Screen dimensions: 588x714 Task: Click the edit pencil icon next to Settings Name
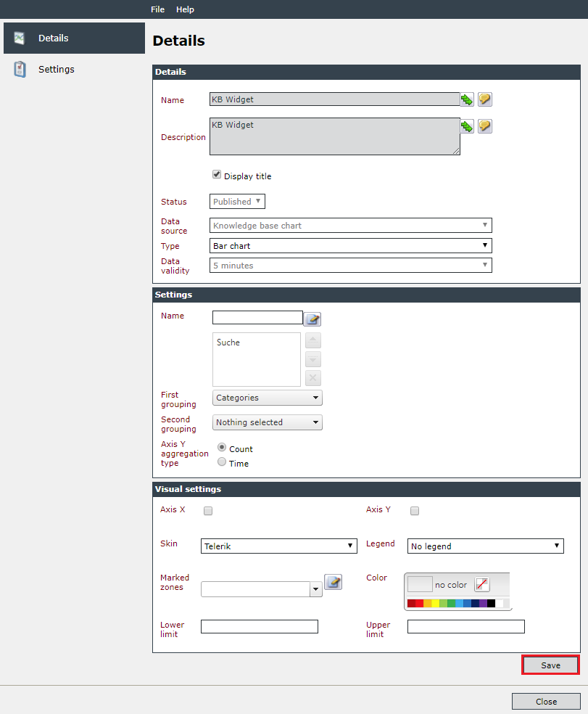pos(312,319)
